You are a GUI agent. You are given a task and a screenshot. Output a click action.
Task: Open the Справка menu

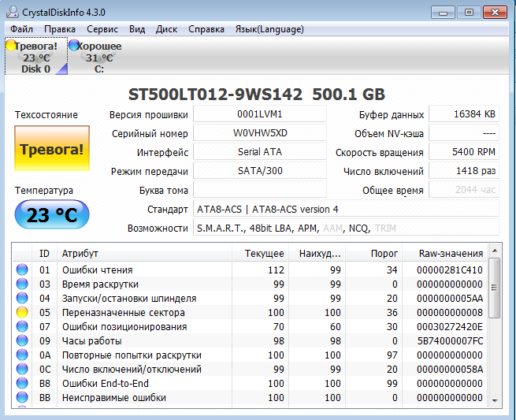pyautogui.click(x=206, y=29)
